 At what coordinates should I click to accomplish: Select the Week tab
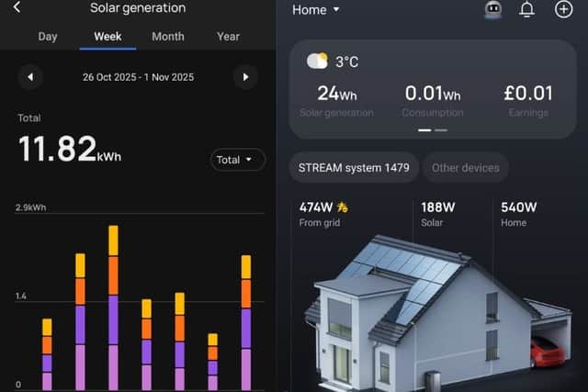coord(107,37)
